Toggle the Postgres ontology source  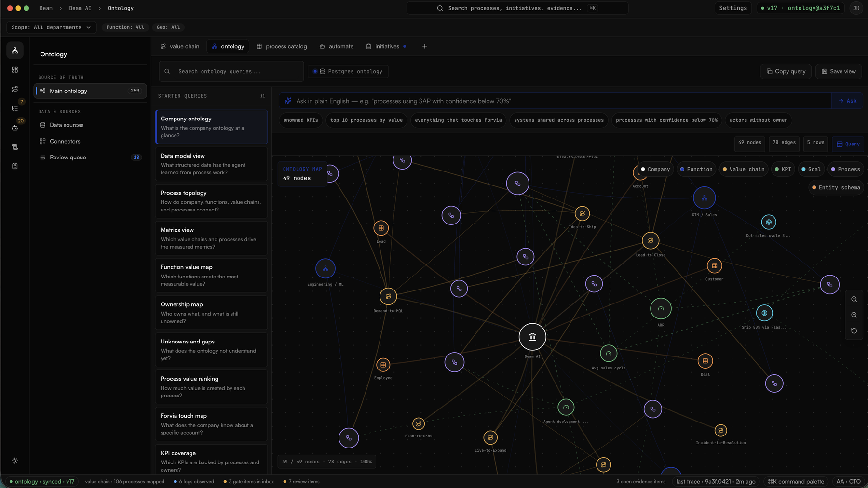click(x=348, y=71)
